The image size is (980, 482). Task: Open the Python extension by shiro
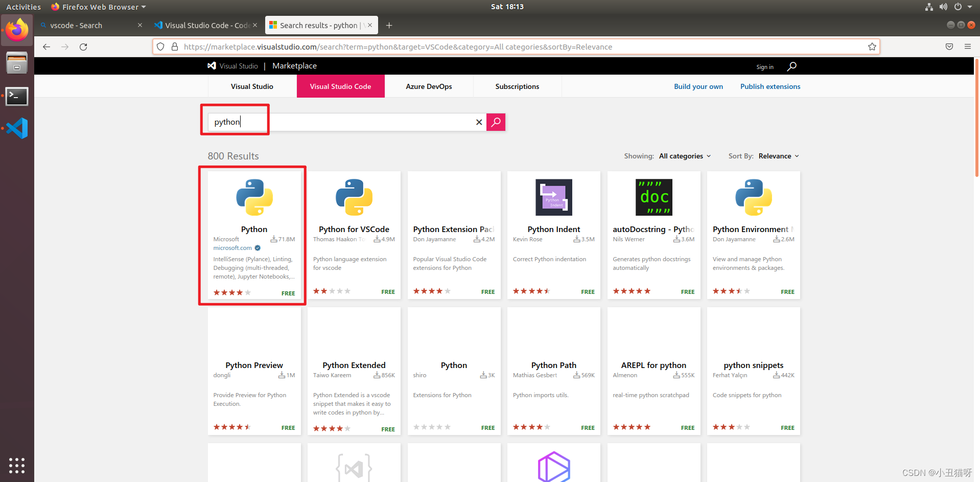pyautogui.click(x=454, y=371)
